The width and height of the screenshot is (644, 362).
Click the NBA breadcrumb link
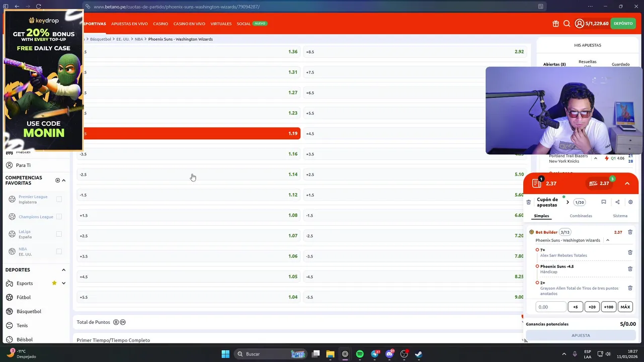[139, 39]
